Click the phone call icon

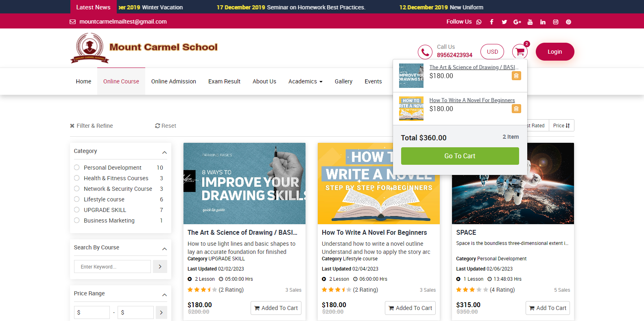(x=425, y=52)
